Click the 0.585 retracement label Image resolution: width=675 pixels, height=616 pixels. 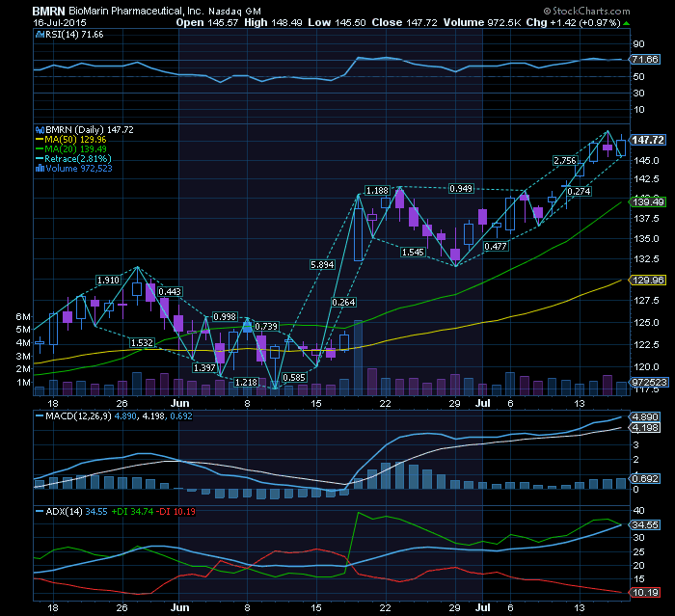tap(294, 378)
